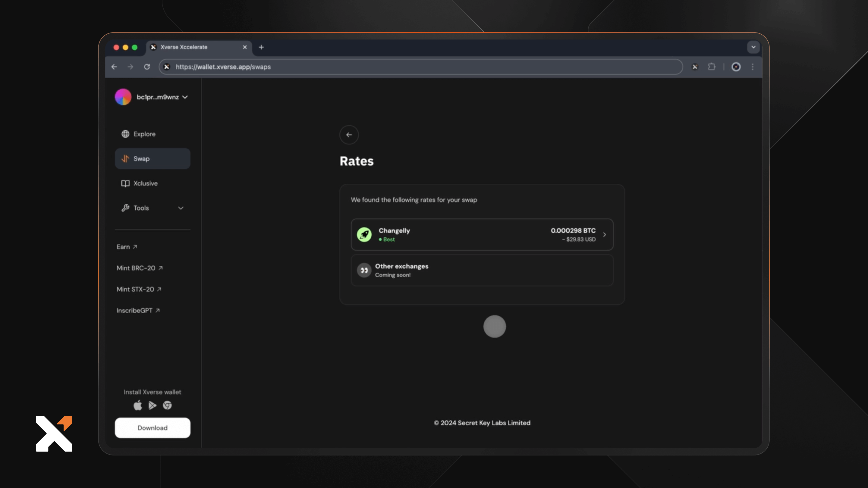Expand the tab search dropdown
Screen dimensions: 868x488
[753, 47]
